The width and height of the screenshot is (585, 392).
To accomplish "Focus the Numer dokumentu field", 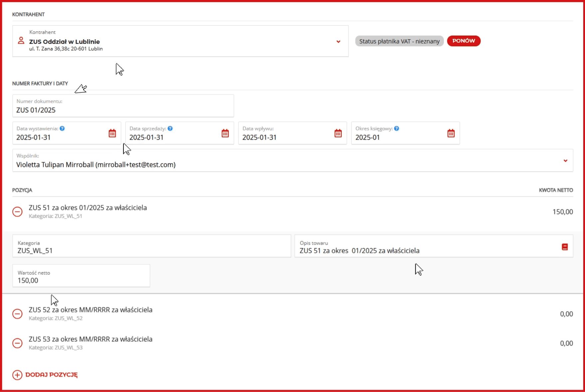I will tap(123, 106).
